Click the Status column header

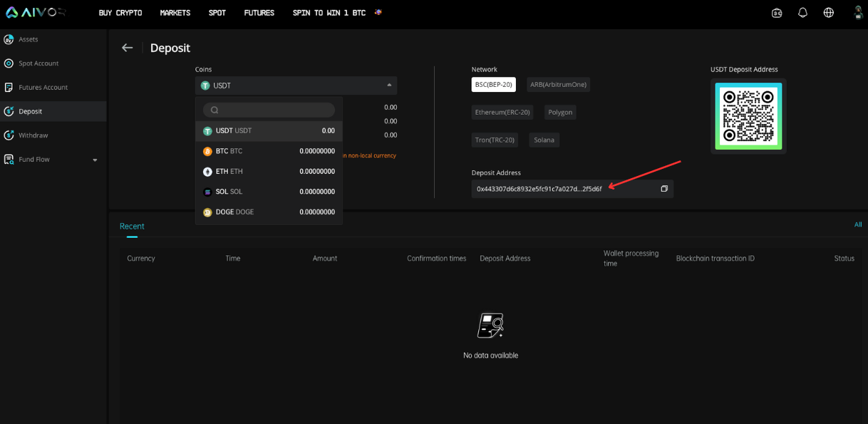point(844,259)
